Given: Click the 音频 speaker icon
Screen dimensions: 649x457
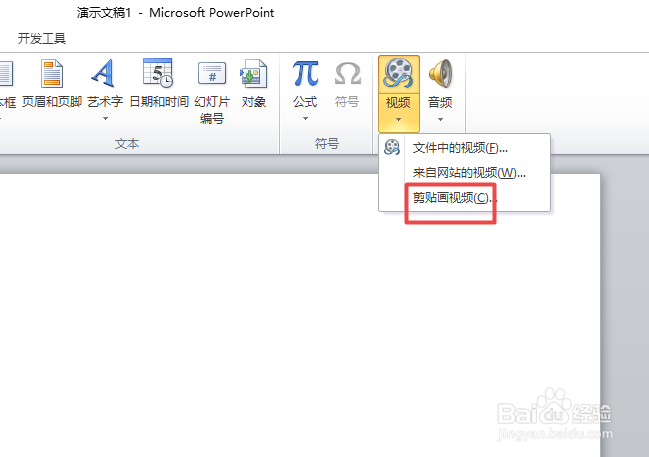Looking at the screenshot, I should pyautogui.click(x=440, y=73).
